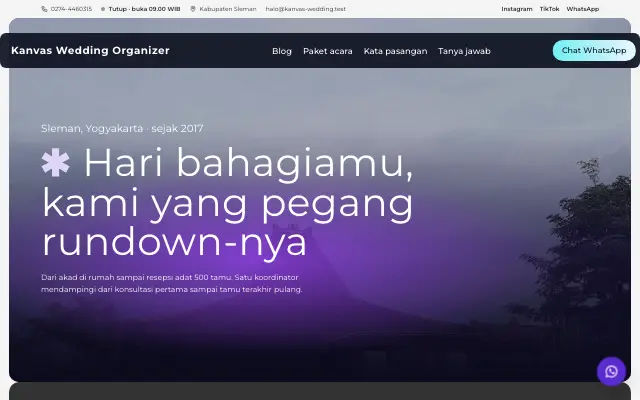Click the phone icon in top bar
This screenshot has height=400, width=640.
[x=44, y=9]
